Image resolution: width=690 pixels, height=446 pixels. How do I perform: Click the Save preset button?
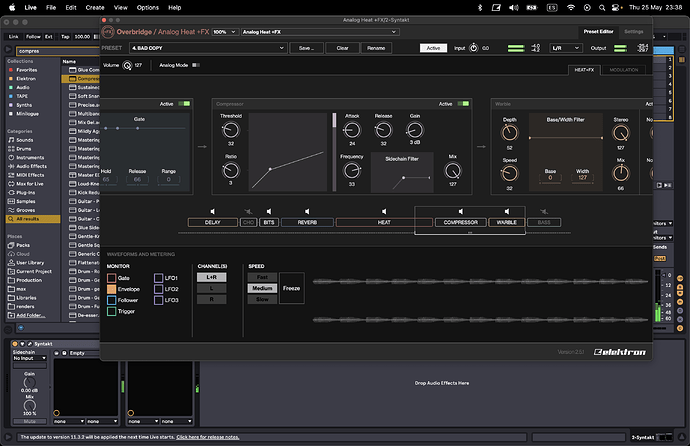click(x=306, y=47)
